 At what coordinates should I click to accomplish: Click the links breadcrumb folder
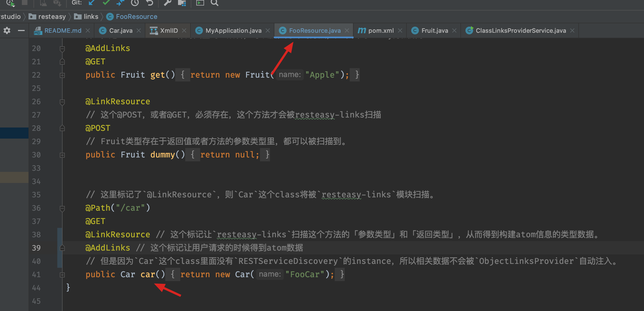[91, 17]
